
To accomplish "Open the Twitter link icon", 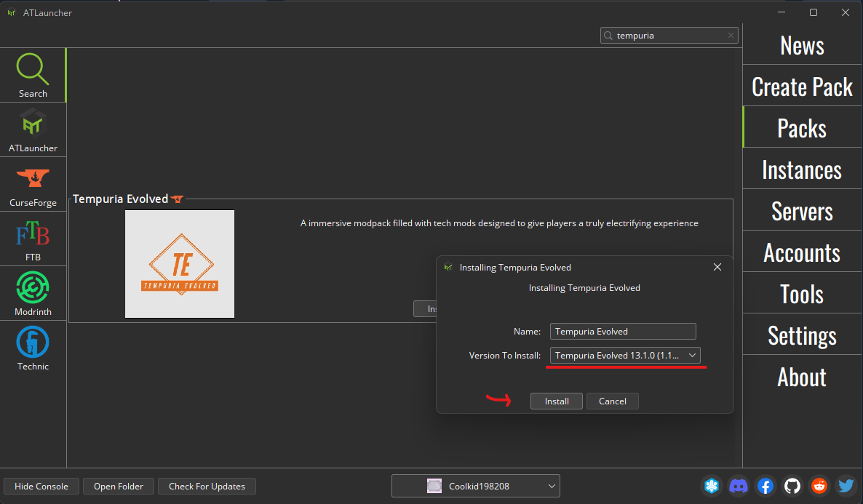I will [846, 486].
